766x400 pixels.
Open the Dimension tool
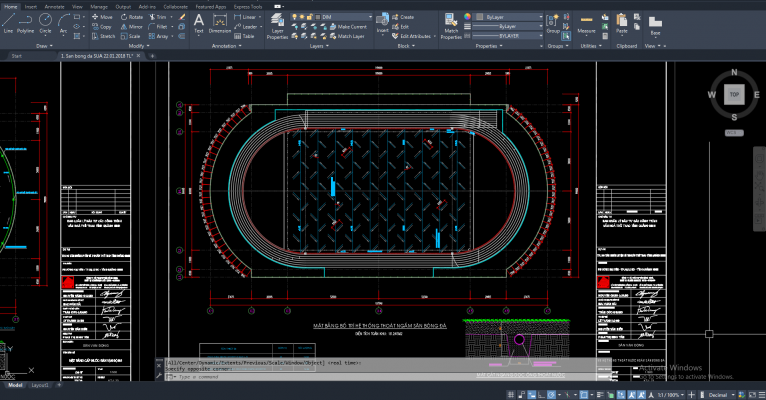[220, 22]
